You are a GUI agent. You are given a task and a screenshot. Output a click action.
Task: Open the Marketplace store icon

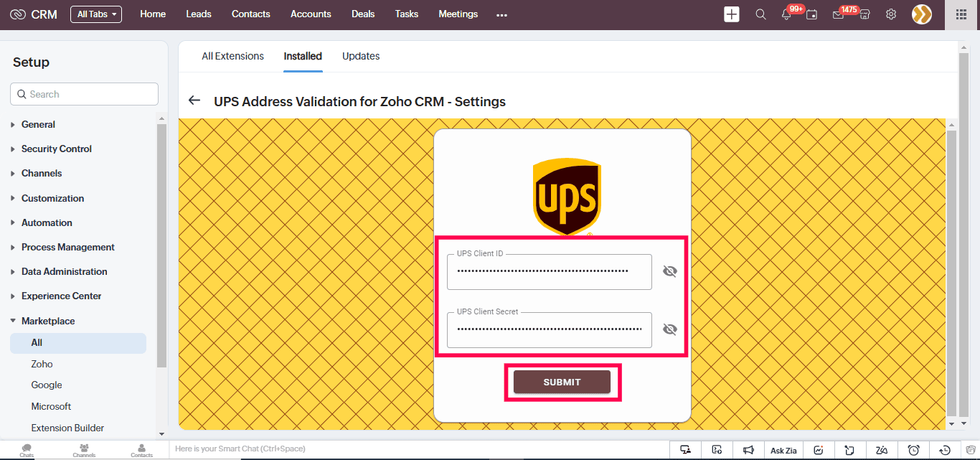click(x=864, y=14)
